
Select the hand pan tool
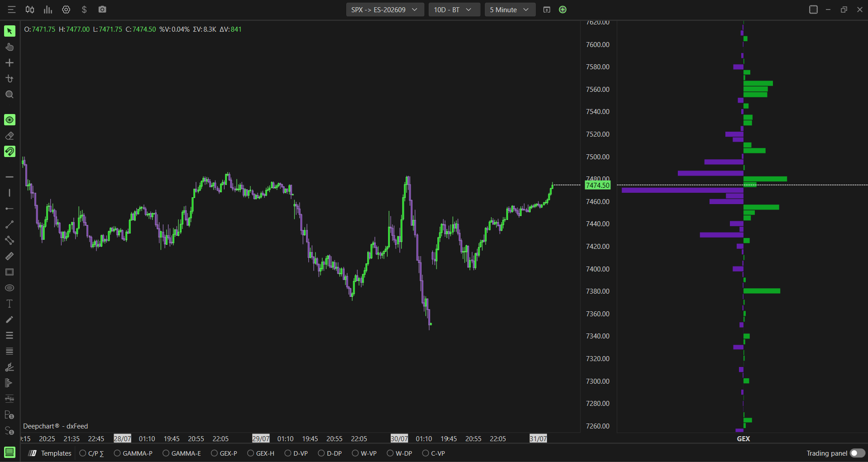point(10,47)
